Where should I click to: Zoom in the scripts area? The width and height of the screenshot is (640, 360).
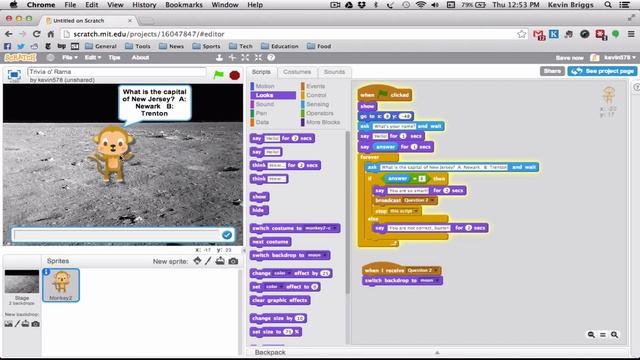coord(614,335)
